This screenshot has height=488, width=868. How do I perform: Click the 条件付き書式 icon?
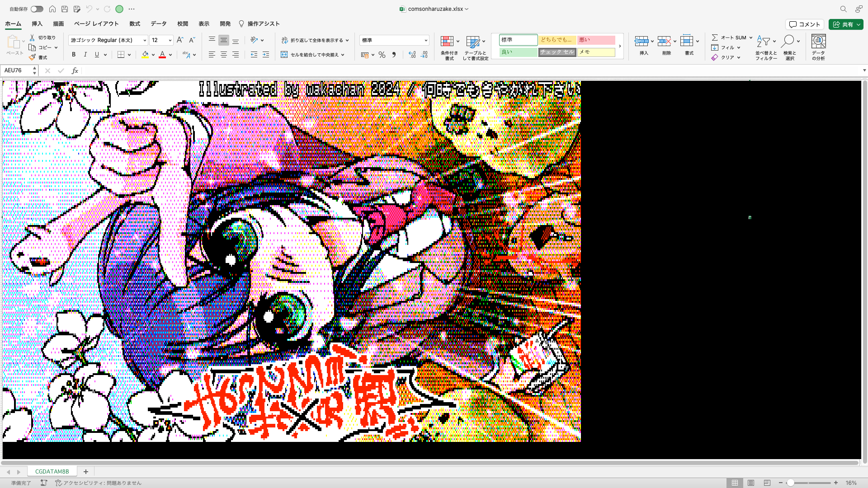point(447,42)
